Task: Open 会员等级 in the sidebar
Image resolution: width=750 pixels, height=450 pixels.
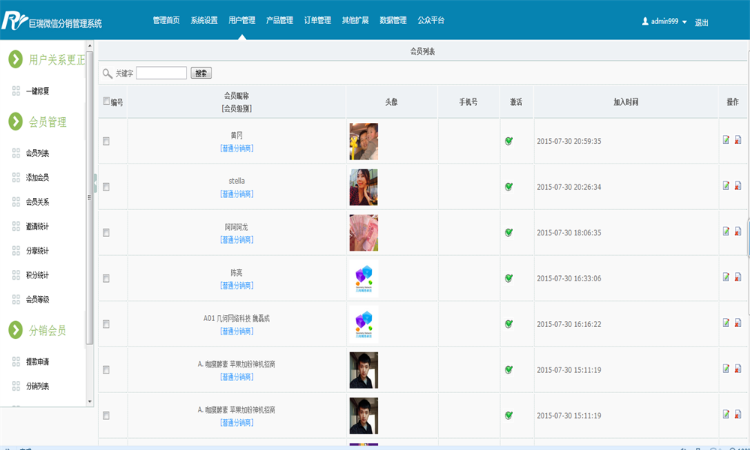Action: tap(37, 299)
